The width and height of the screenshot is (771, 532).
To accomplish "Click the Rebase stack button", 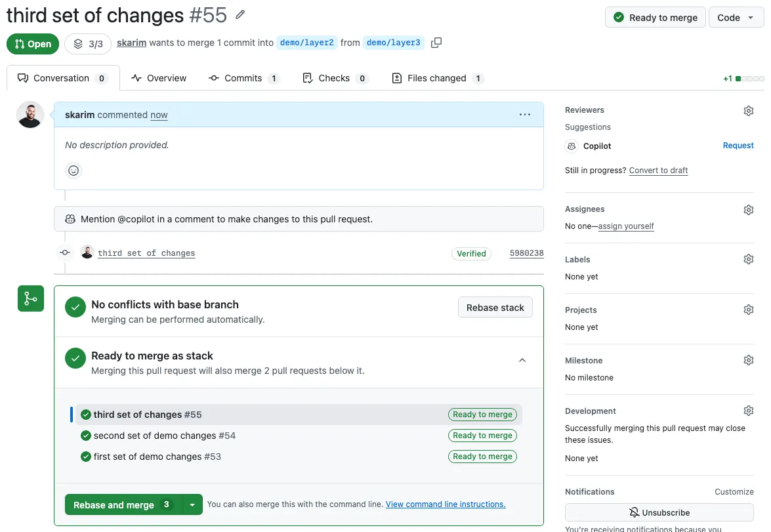I will tap(495, 307).
